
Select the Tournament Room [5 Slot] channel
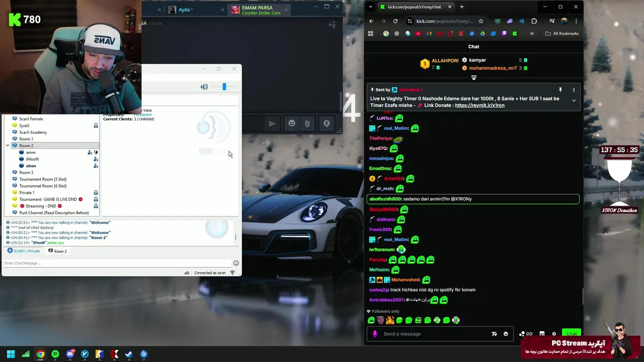[43, 179]
